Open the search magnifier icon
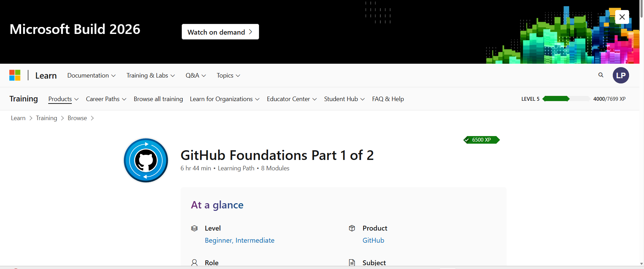 [601, 75]
